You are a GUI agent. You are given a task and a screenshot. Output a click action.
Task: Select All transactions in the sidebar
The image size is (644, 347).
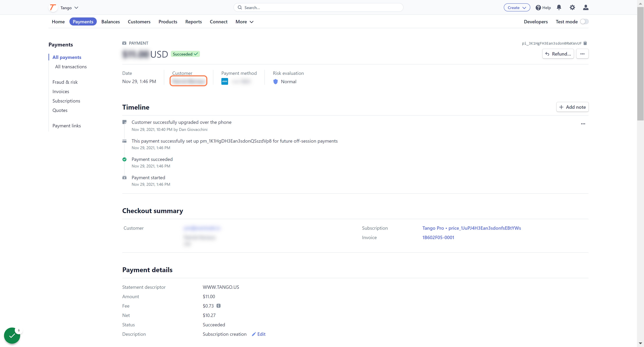pyautogui.click(x=71, y=67)
